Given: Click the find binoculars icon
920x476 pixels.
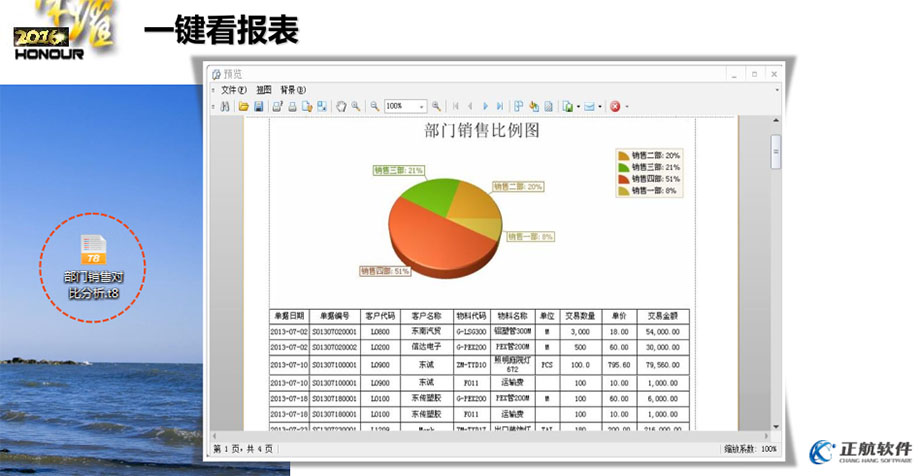Looking at the screenshot, I should 225,106.
